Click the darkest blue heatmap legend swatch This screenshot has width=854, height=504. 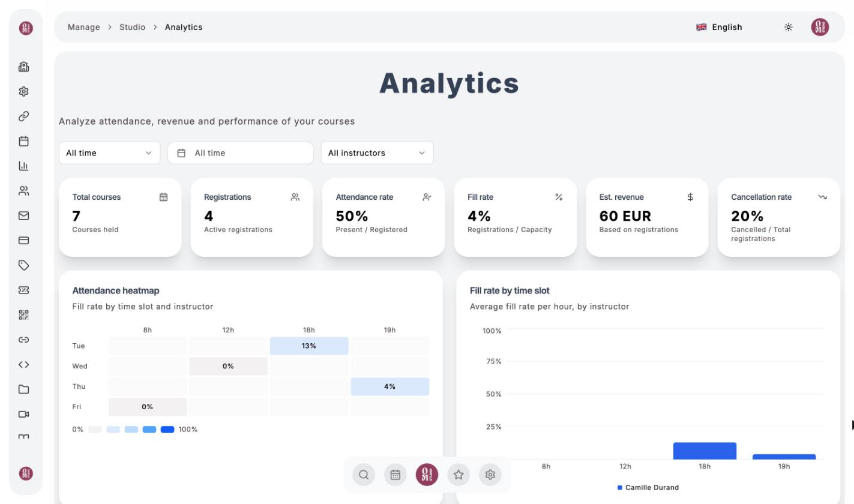pos(167,430)
